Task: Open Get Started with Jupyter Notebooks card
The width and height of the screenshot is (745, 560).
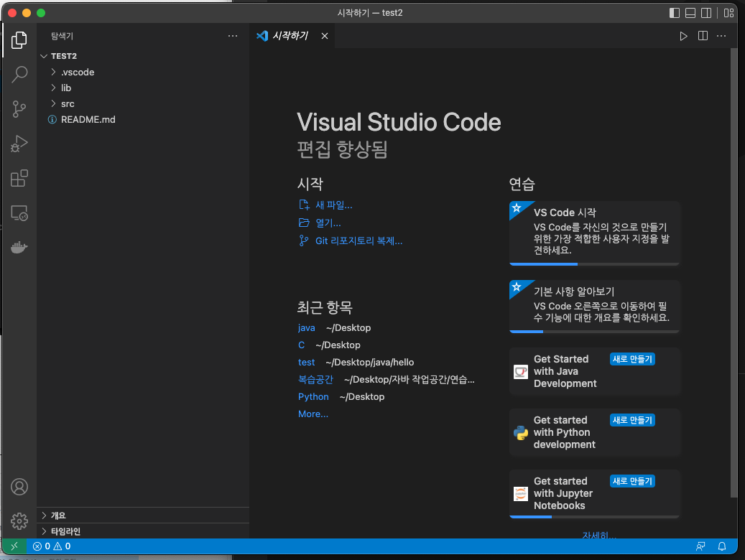Action: pos(594,493)
